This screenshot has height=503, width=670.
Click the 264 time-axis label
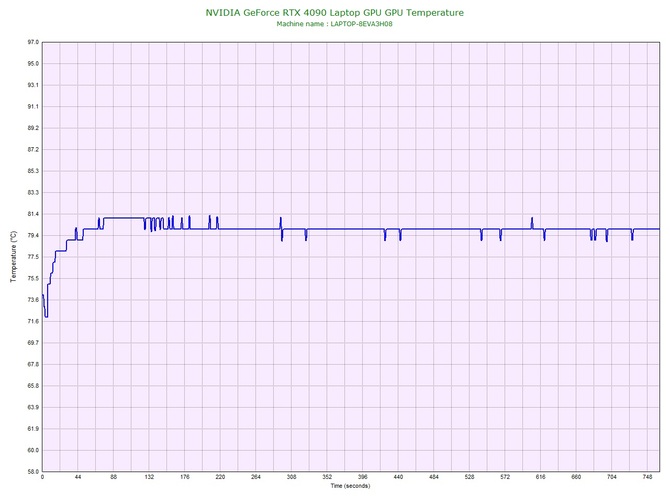tap(256, 477)
